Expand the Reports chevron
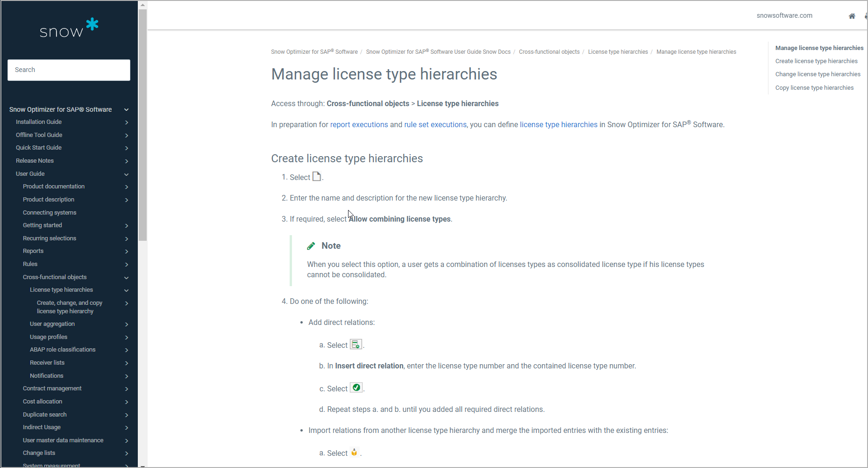This screenshot has width=868, height=468. 127,252
